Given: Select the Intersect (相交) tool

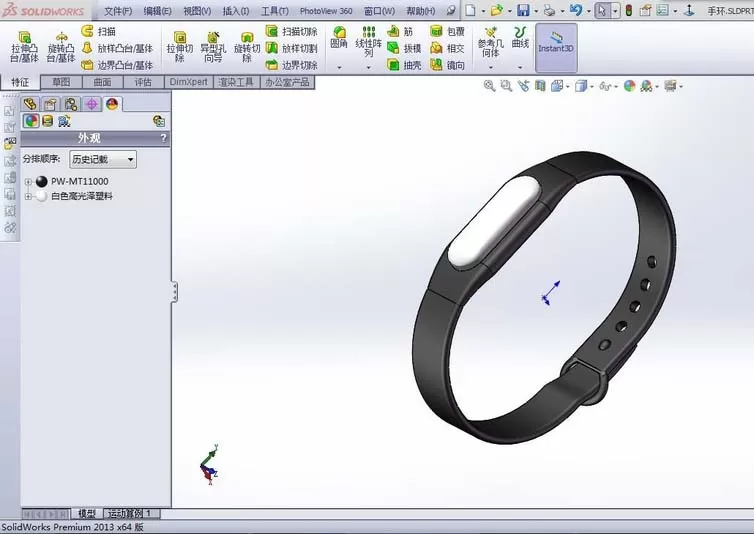Looking at the screenshot, I should point(447,48).
